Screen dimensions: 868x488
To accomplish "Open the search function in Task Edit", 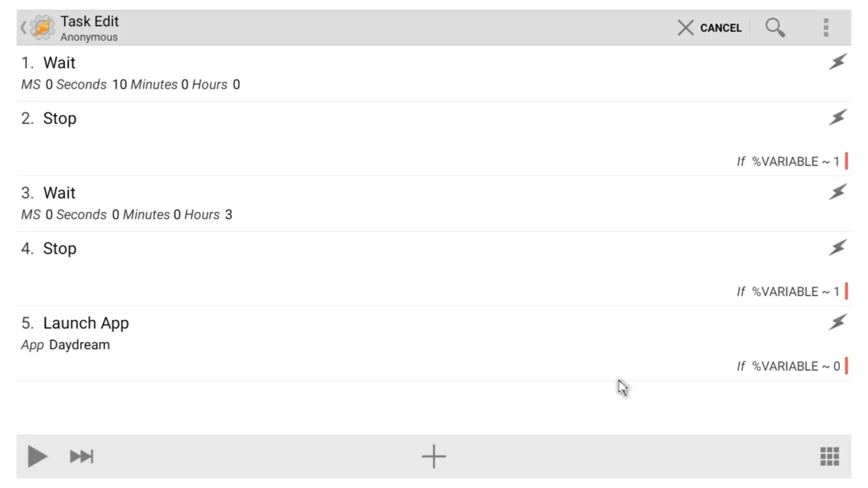I will (x=775, y=28).
